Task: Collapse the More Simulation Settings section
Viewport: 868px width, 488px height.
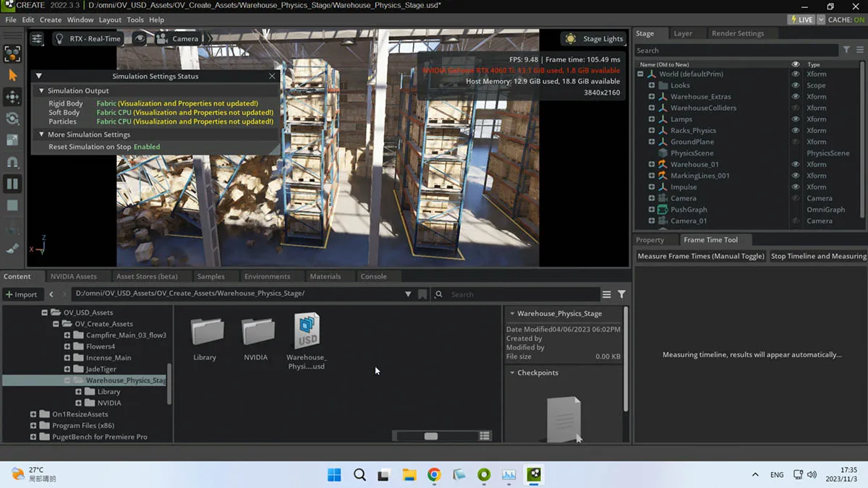Action: click(x=41, y=134)
